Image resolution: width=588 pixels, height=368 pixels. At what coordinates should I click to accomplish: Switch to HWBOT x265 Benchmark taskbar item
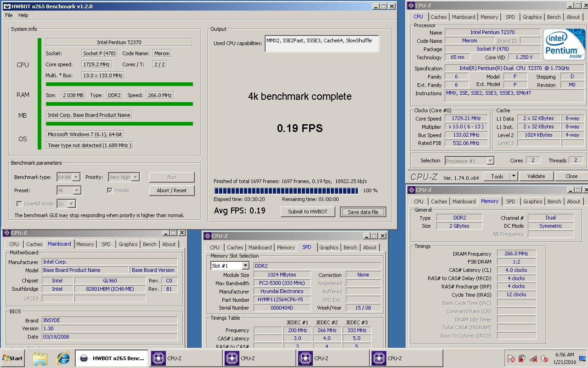111,358
